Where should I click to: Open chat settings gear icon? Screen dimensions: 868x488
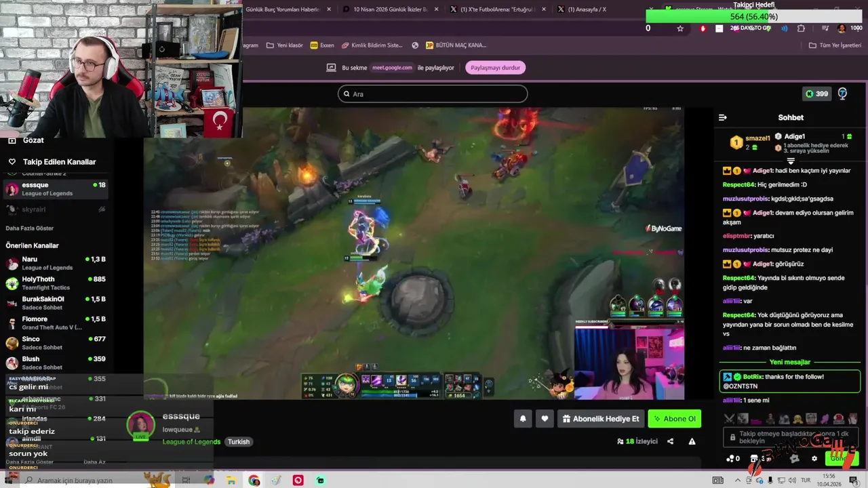point(814,458)
